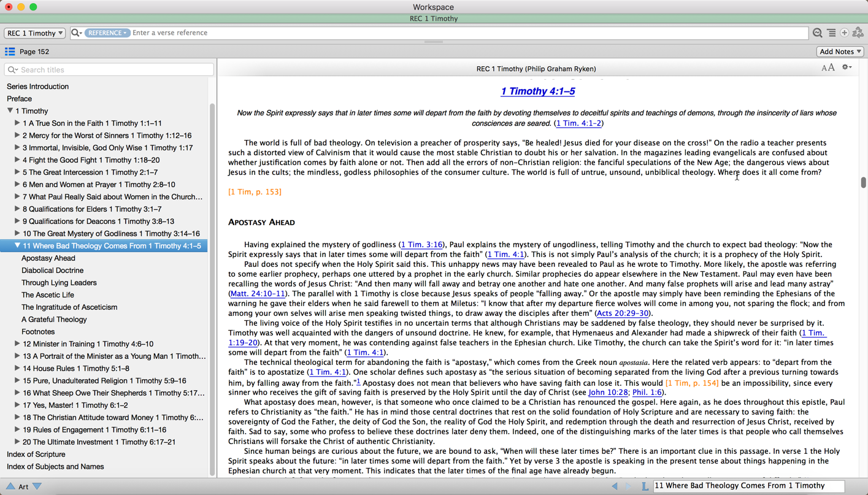This screenshot has width=868, height=495.
Task: Open the REC 1 Timothy module dropdown
Action: [35, 33]
